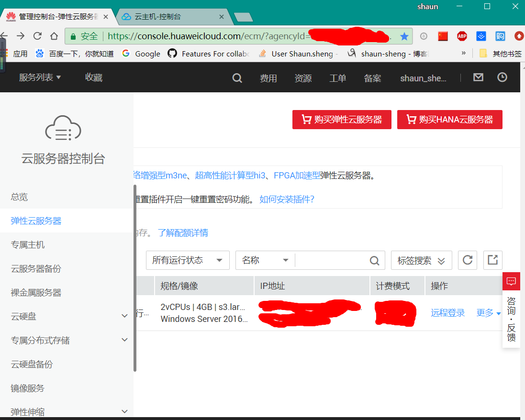This screenshot has width=525, height=420.
Task: Click the browser back arrow
Action: click(4, 36)
